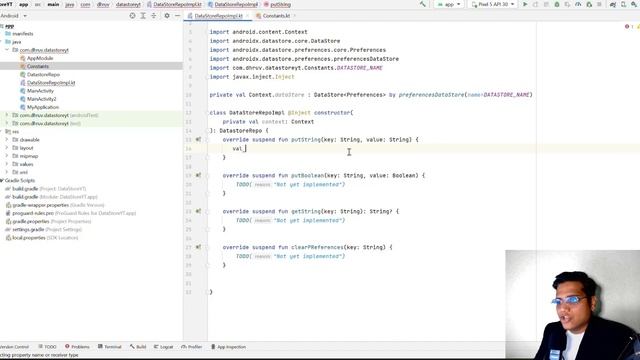The height and width of the screenshot is (360, 640).
Task: Open the App Inspection tool window
Action: (x=228, y=347)
